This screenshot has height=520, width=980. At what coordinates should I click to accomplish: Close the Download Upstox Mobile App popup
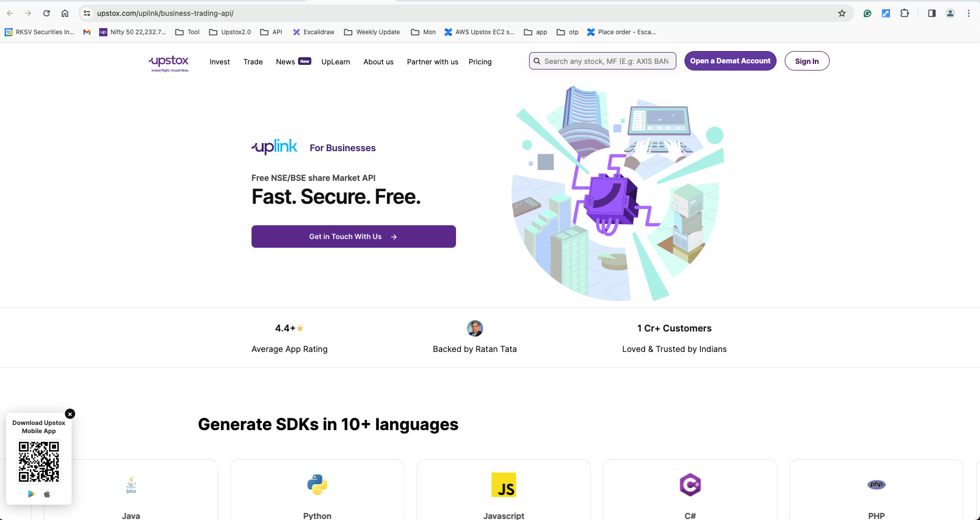70,414
